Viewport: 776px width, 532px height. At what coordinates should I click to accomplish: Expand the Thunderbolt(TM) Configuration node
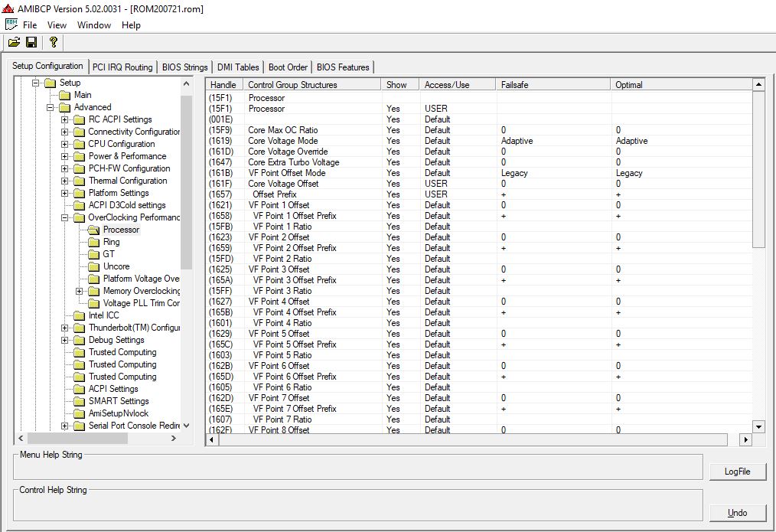pos(65,328)
